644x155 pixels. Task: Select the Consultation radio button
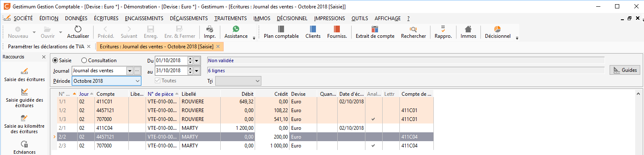click(x=84, y=60)
